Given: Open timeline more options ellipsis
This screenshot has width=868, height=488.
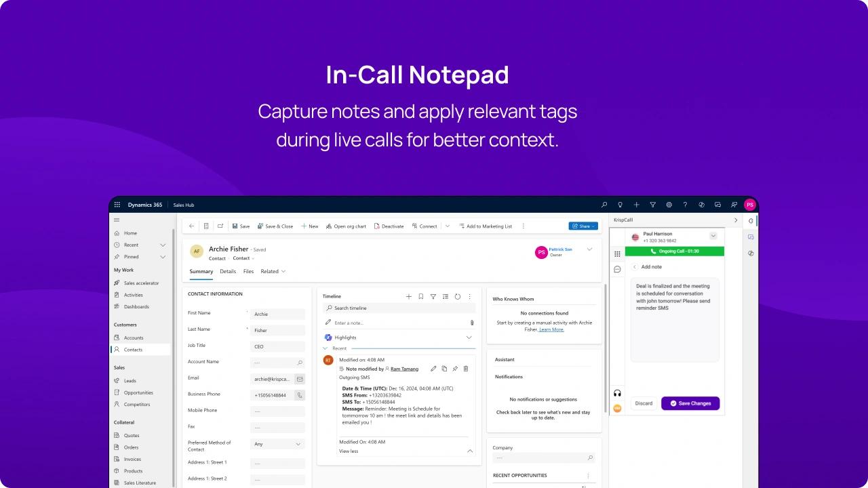Looking at the screenshot, I should point(470,296).
